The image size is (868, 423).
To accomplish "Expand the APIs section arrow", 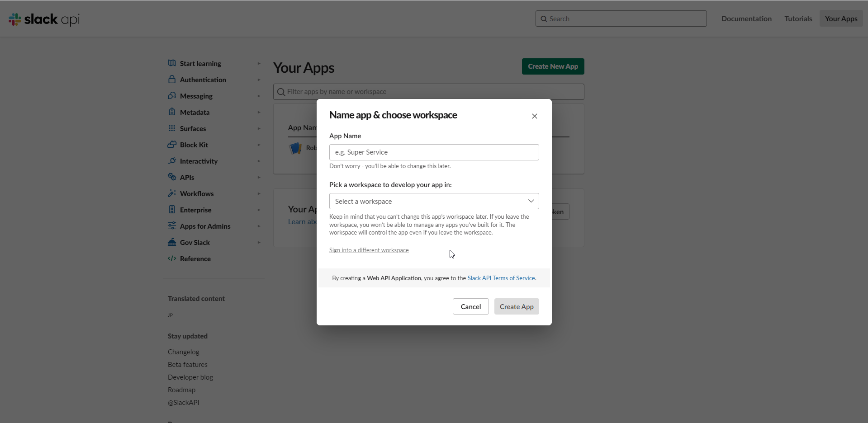I will point(259,177).
